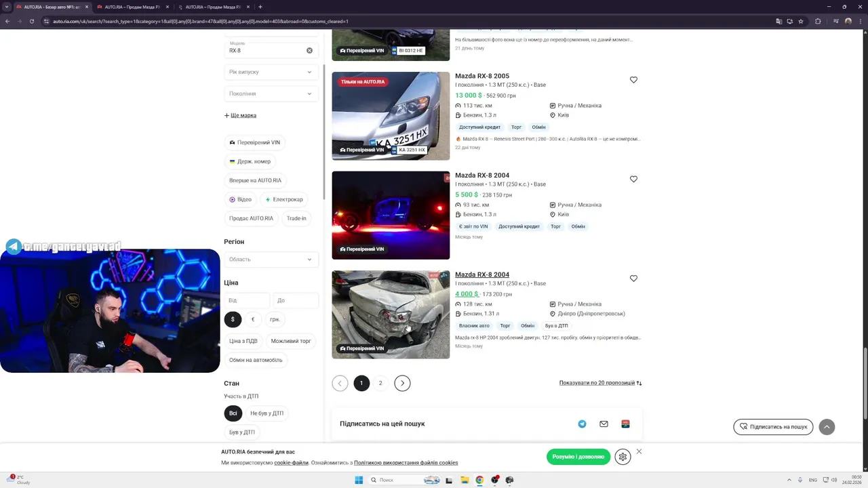The image size is (868, 488).
Task: Select Не був у ДТП option
Action: click(x=267, y=413)
